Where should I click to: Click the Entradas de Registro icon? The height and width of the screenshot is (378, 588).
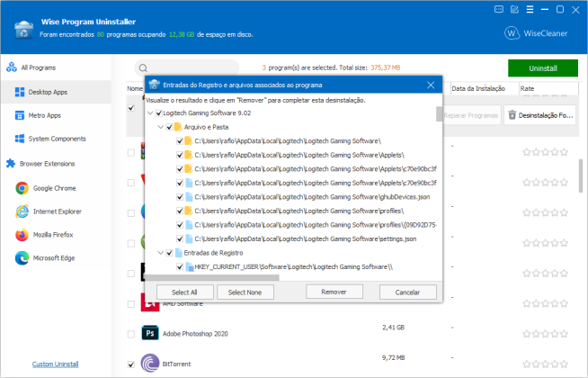(x=178, y=253)
